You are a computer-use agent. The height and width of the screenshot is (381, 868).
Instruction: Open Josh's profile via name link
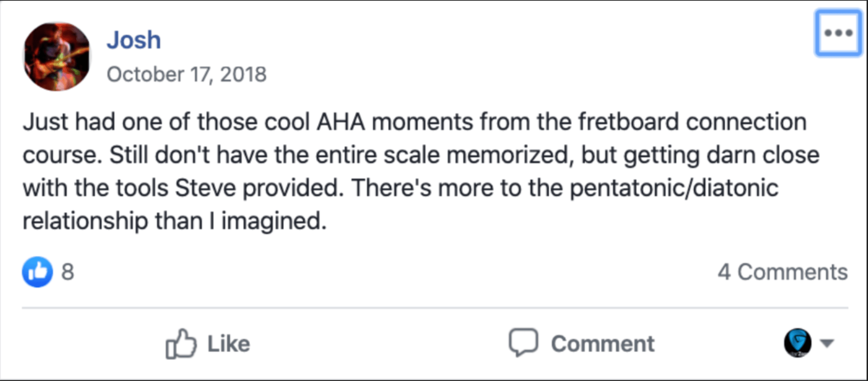coord(134,40)
